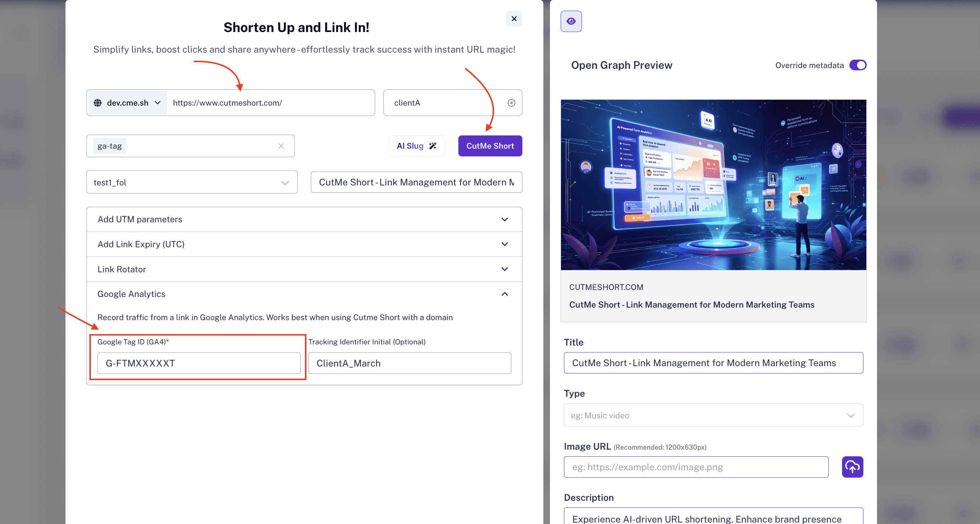This screenshot has height=524, width=980.
Task: Close the Shorten Up dialog
Action: (514, 19)
